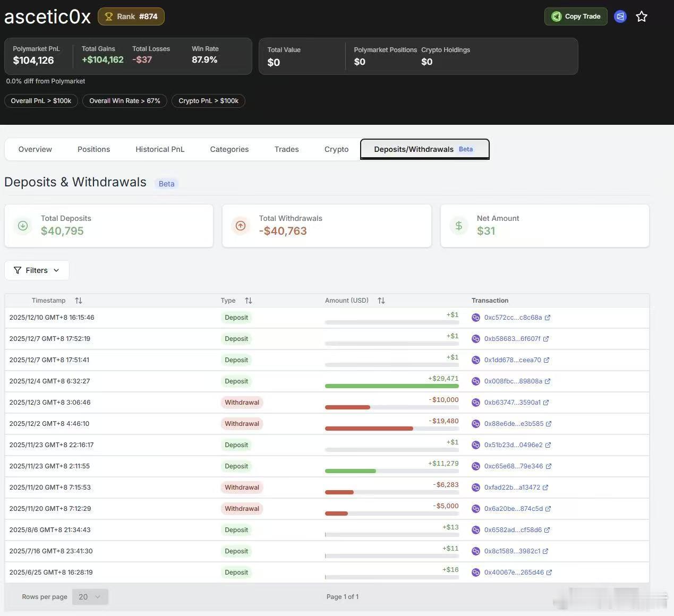Click the Total Withdrawals up-arrow icon
The height and width of the screenshot is (616, 674).
[x=241, y=226]
